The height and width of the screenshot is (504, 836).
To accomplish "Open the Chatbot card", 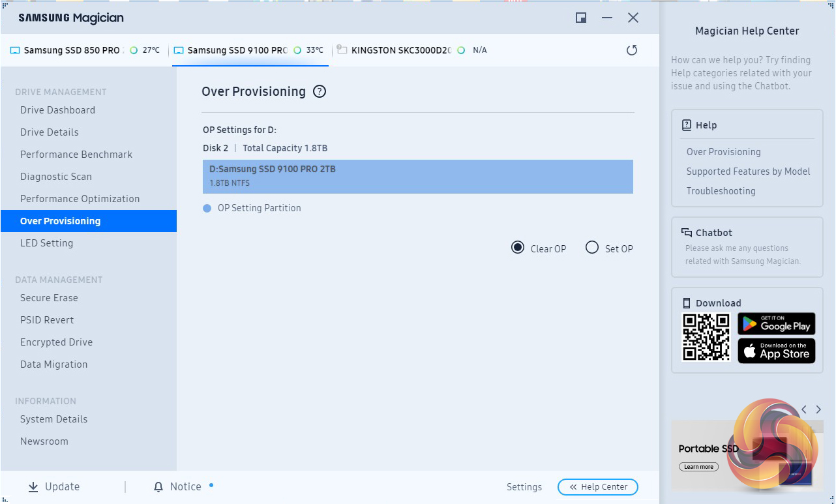I will tap(747, 247).
